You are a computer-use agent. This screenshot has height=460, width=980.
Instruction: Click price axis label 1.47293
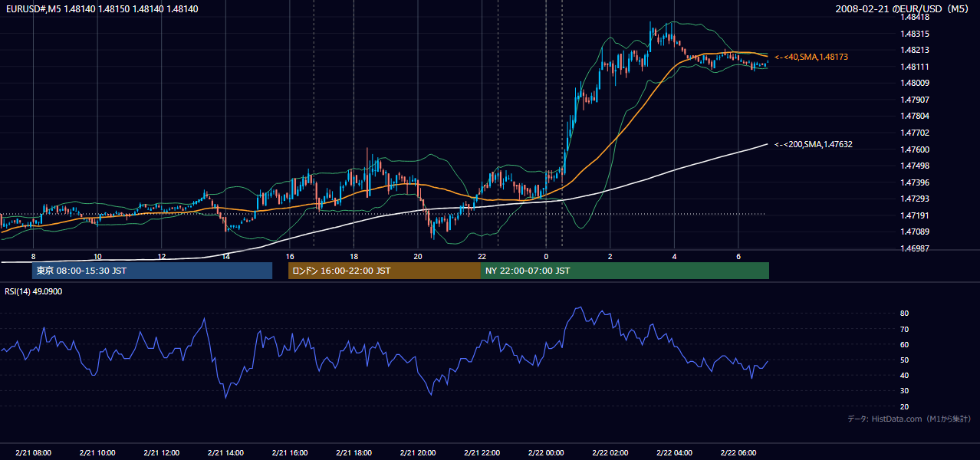(x=916, y=199)
